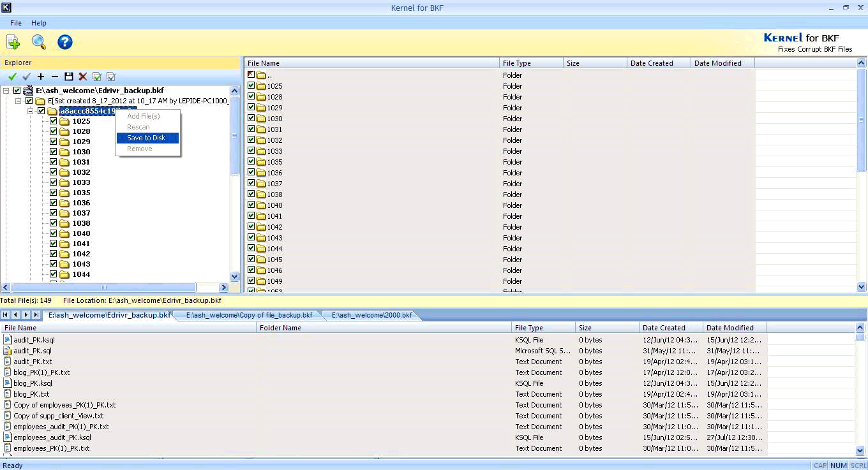Open the File menu

click(15, 22)
